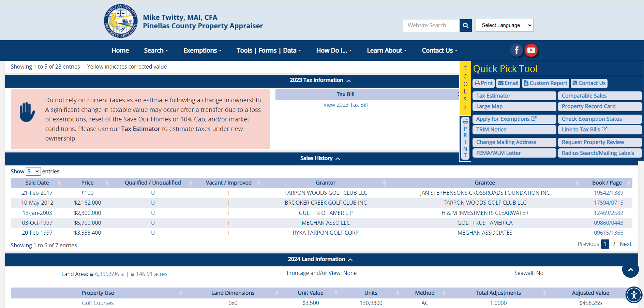The image size is (644, 308).
Task: Open the Property Record Card
Action: pyautogui.click(x=600, y=106)
